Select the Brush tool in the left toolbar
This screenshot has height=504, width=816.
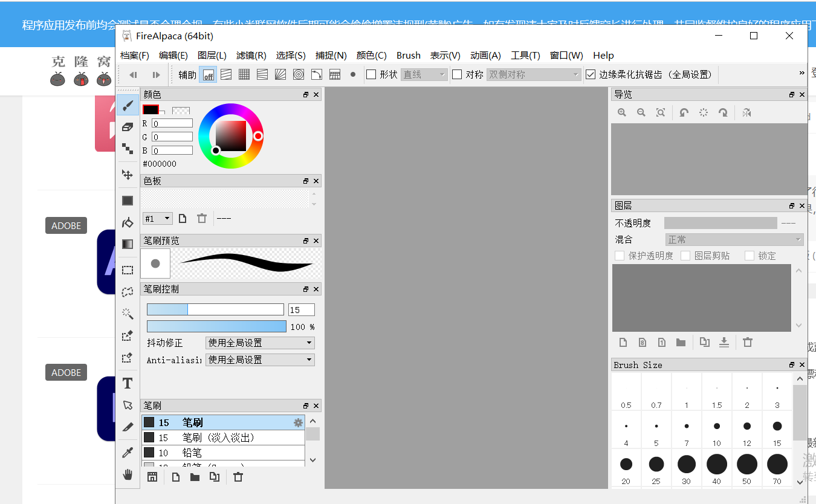click(128, 106)
